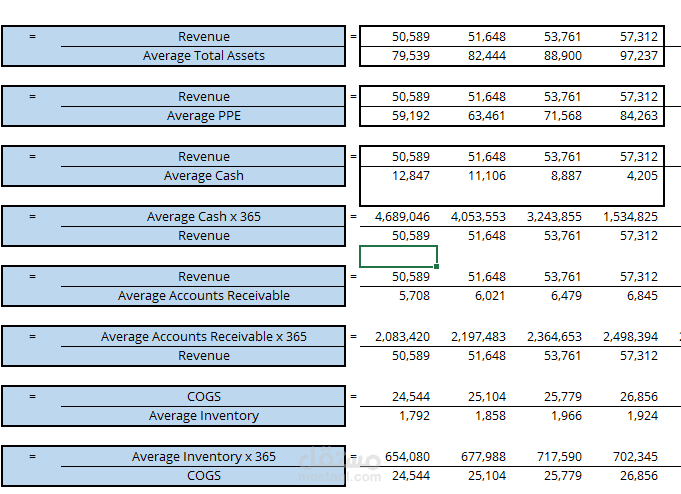681x494 pixels.
Task: Select the cell showing 11,106
Action: (487, 176)
